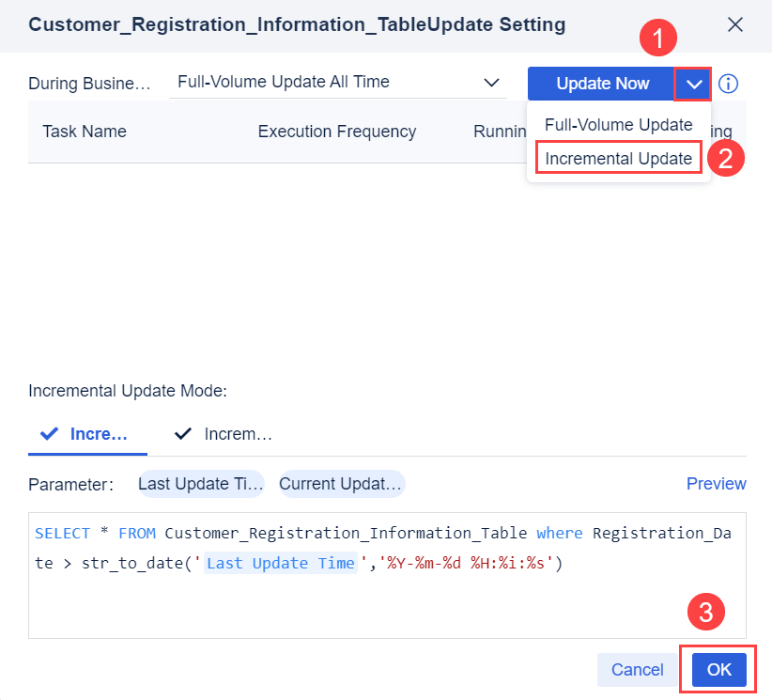
Task: Toggle the checkmark on second Increm tab
Action: coord(183,434)
